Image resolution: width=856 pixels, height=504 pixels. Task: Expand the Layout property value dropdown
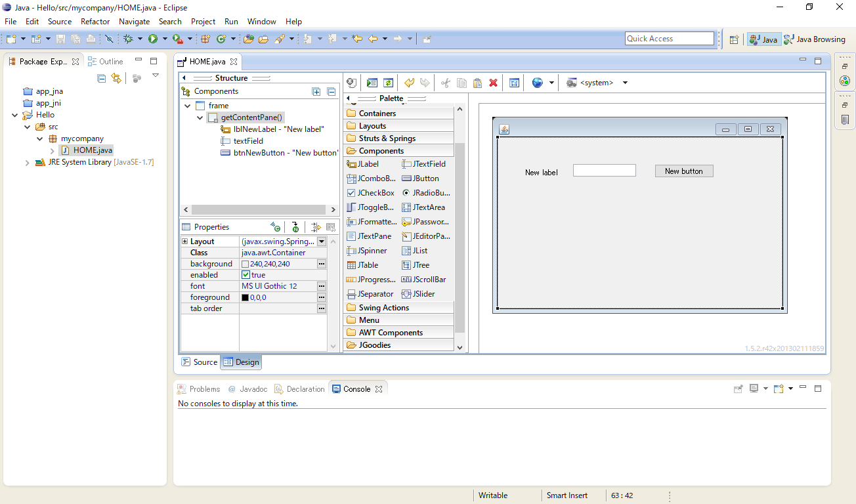click(x=321, y=241)
